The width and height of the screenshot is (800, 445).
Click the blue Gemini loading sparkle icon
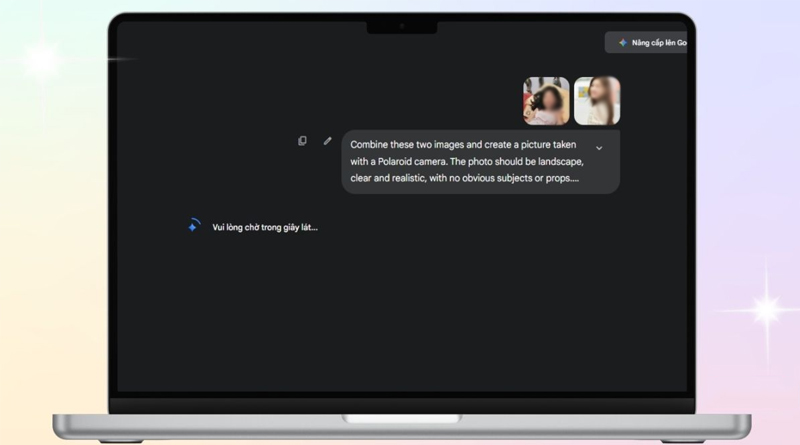[193, 227]
